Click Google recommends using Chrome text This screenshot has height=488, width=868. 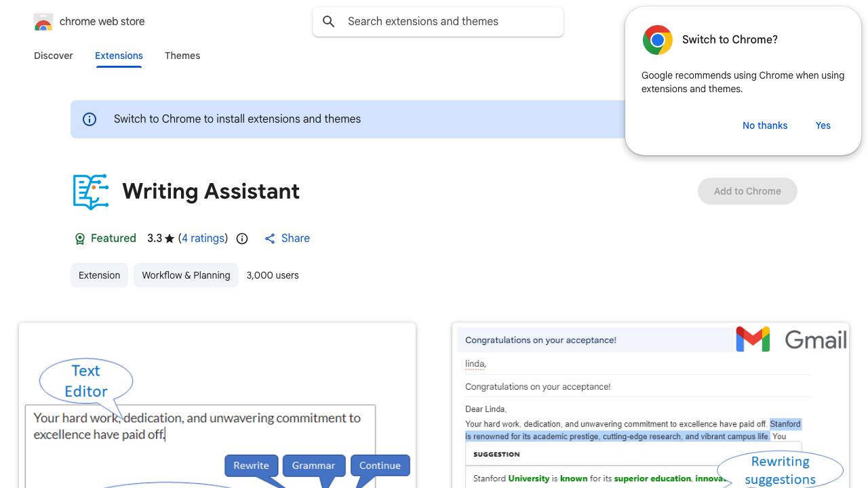coord(743,82)
